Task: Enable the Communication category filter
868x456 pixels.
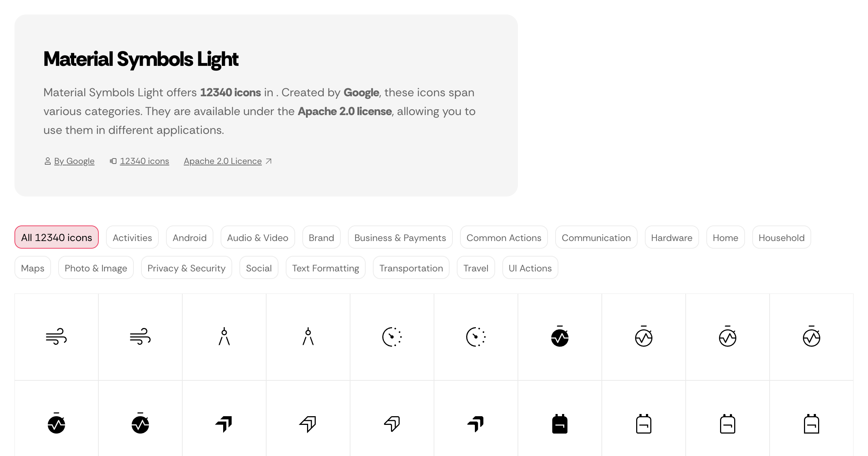Action: [596, 237]
